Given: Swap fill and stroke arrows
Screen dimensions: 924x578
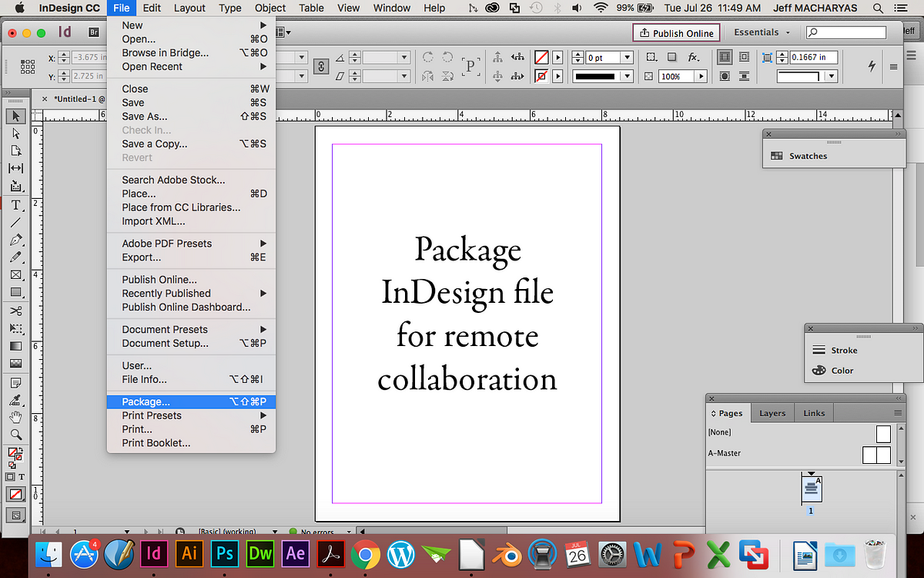Looking at the screenshot, I should 21,449.
